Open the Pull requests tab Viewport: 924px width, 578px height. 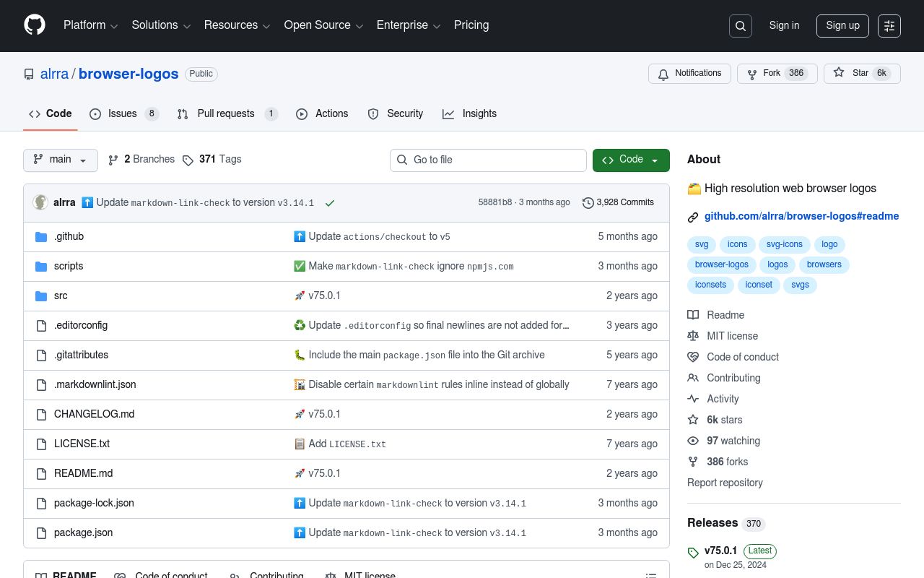[x=227, y=114]
